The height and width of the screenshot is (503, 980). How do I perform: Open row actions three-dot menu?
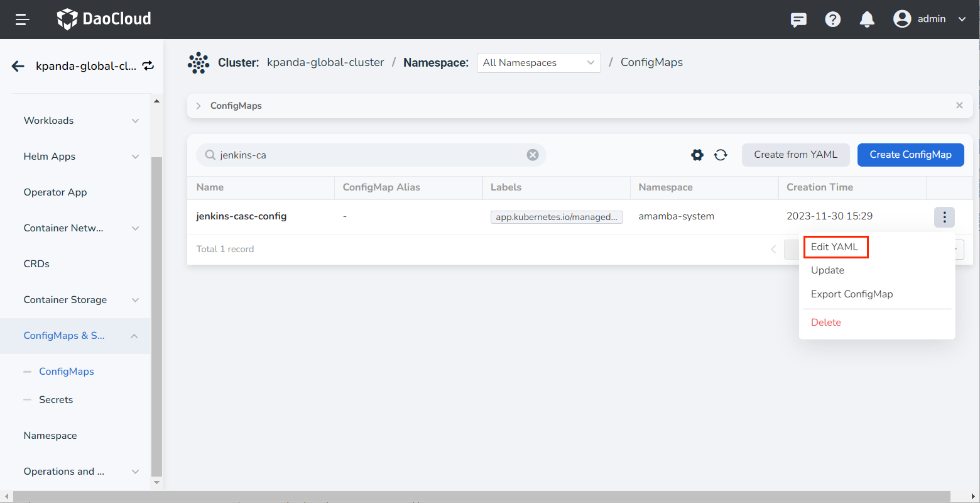[x=944, y=217]
